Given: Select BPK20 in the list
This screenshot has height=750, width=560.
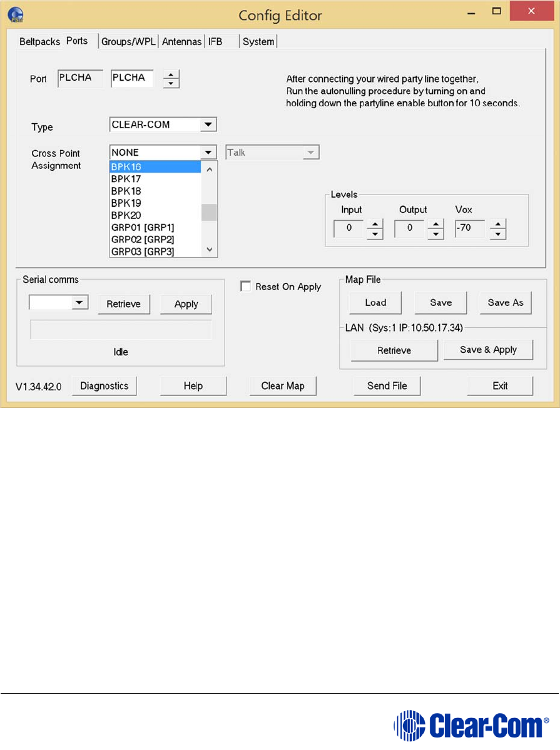Looking at the screenshot, I should click(x=155, y=215).
